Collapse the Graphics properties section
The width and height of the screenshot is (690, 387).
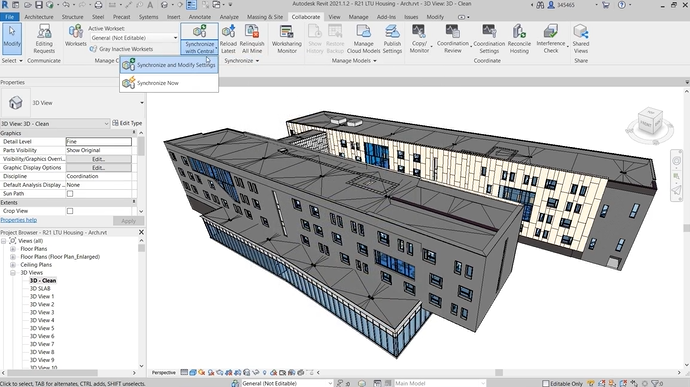coord(134,133)
